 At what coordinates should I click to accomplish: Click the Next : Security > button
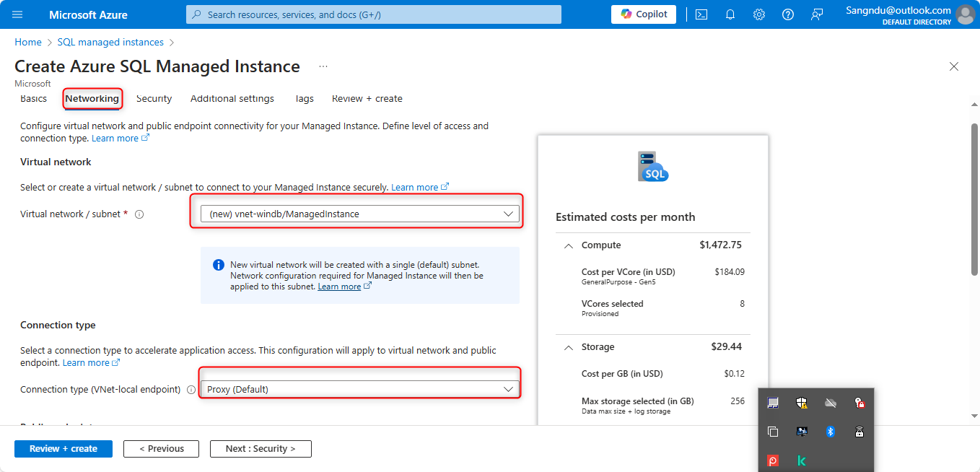[x=261, y=449]
